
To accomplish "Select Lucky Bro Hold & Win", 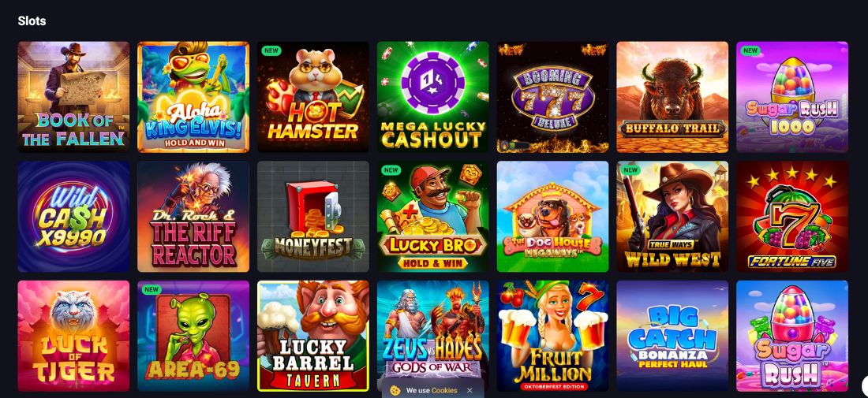I will click(433, 217).
